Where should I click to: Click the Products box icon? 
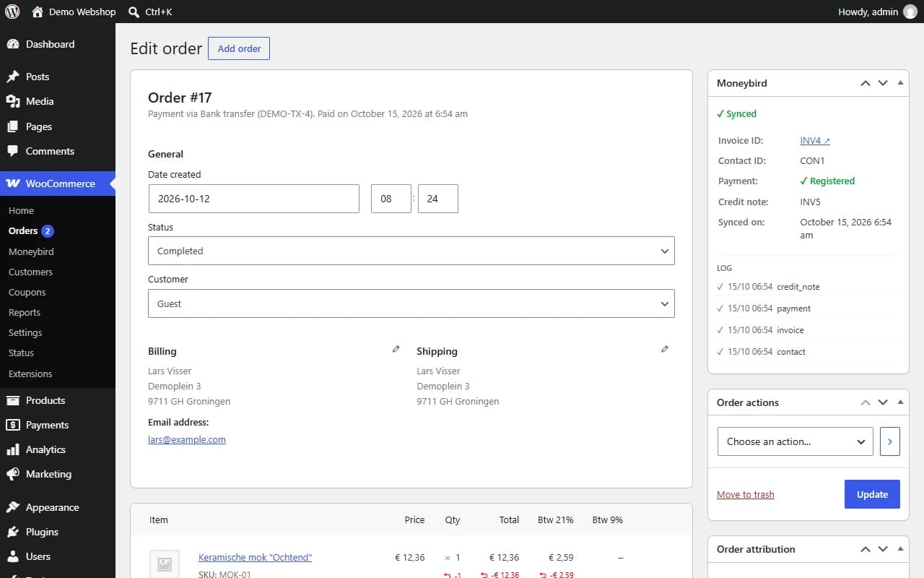pyautogui.click(x=13, y=400)
